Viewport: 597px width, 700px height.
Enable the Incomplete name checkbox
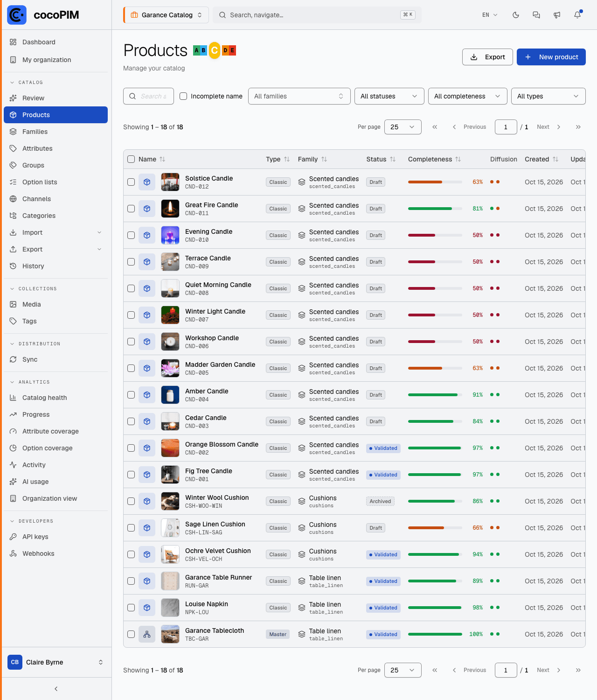tap(183, 96)
